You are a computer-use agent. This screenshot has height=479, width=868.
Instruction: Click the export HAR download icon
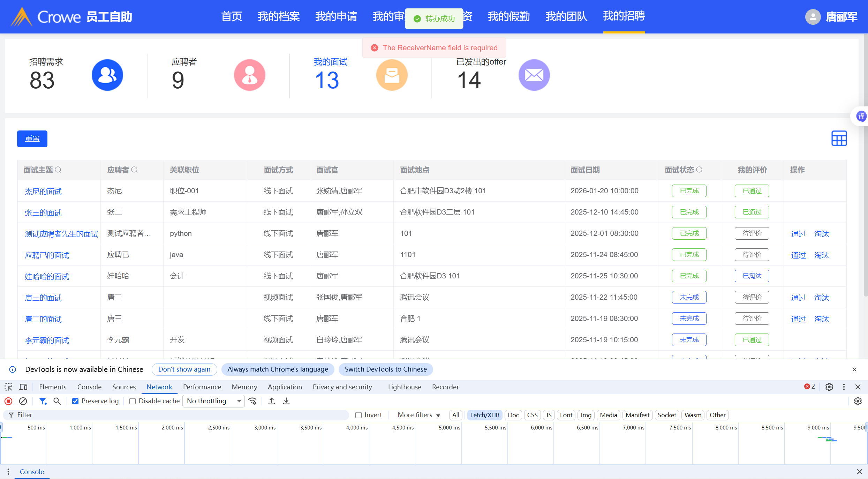(286, 401)
